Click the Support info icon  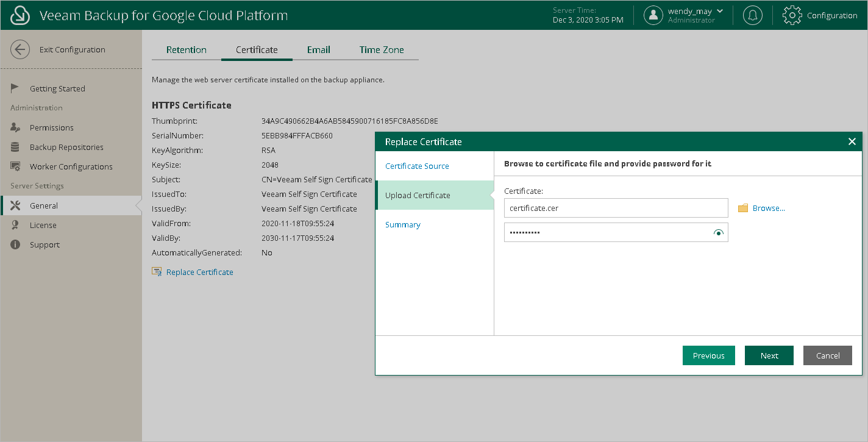pyautogui.click(x=16, y=244)
